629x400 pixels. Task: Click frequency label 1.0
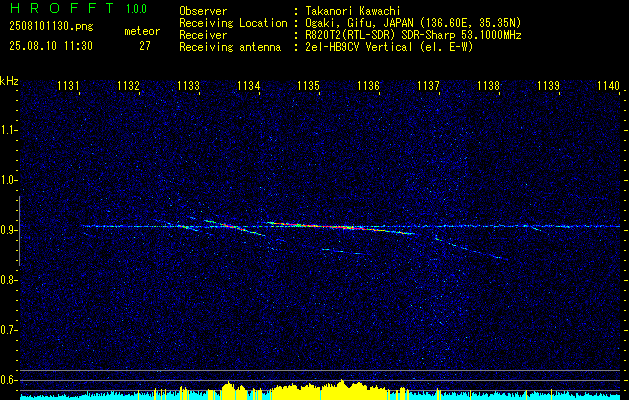coord(8,180)
